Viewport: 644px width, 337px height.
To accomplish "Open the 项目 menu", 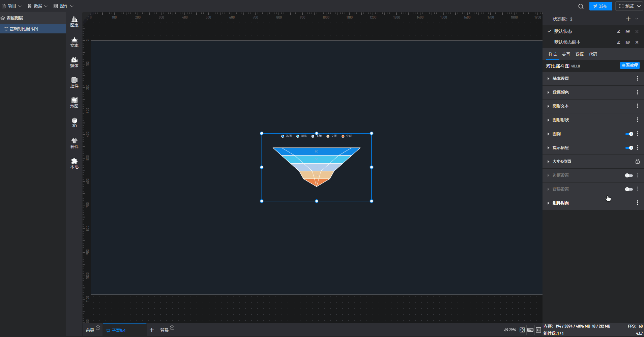I will coord(12,6).
